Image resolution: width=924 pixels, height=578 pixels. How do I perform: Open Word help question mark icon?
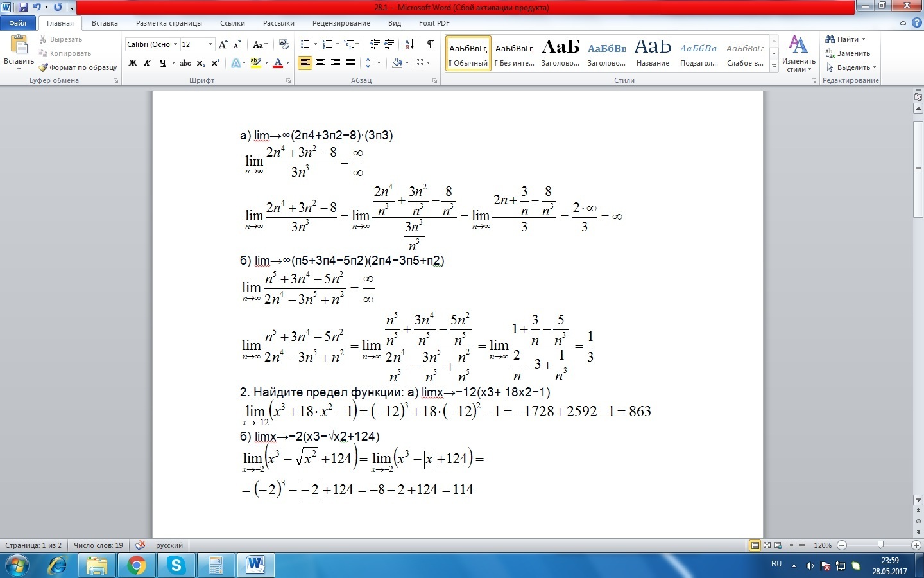coord(916,22)
